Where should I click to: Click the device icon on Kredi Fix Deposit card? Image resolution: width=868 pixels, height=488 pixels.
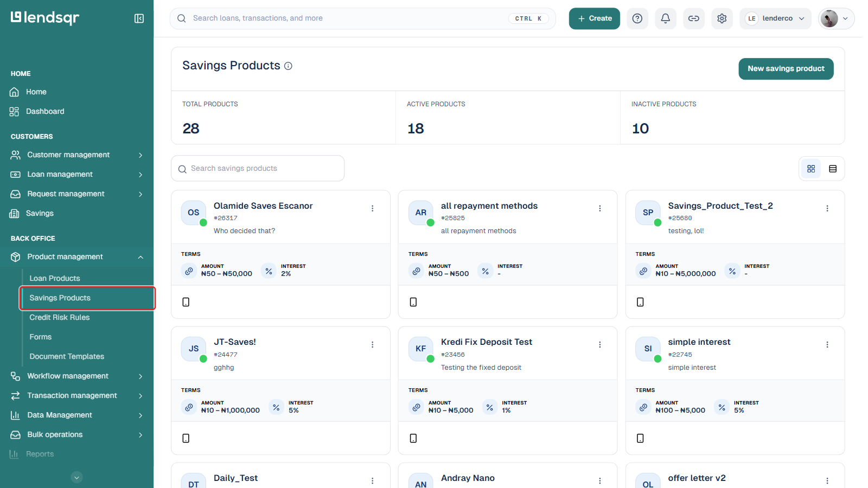pyautogui.click(x=413, y=438)
